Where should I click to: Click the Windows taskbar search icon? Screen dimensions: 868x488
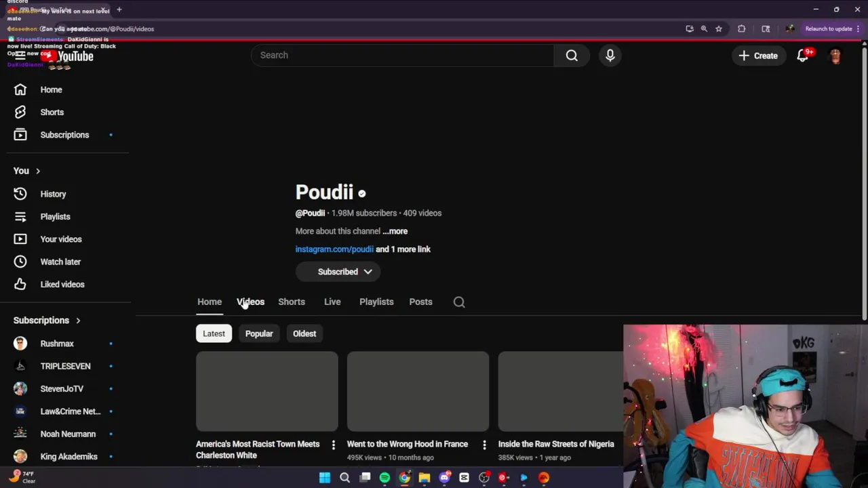click(344, 478)
